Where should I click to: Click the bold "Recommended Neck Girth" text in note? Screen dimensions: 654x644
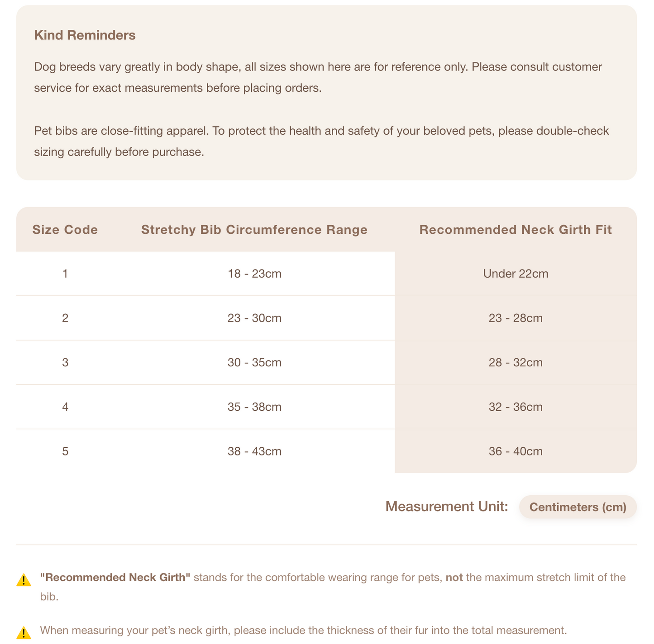coord(115,578)
